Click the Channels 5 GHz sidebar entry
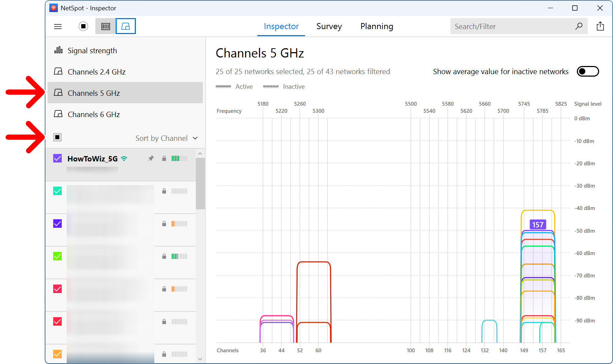Screen dimensions: 613x364 (94, 93)
